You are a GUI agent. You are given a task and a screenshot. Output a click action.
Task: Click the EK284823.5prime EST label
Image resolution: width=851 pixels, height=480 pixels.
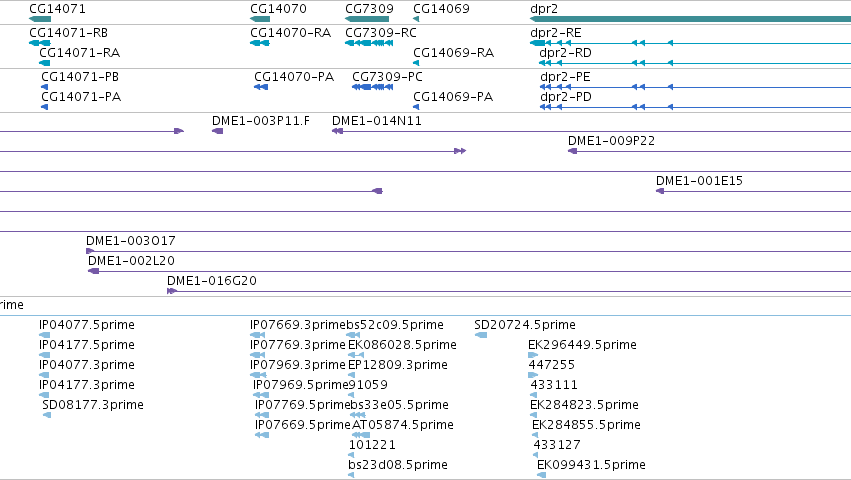click(585, 405)
